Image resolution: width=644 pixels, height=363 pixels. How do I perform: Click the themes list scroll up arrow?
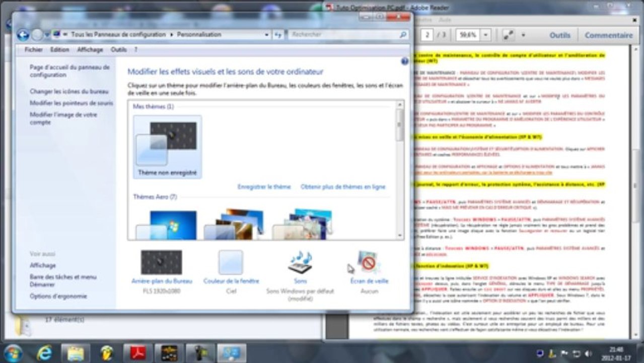click(x=400, y=104)
